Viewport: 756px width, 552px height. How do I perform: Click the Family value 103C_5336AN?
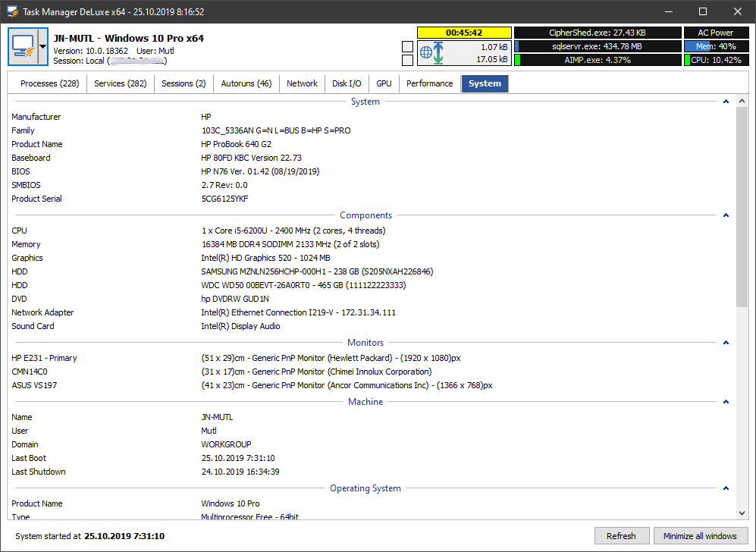point(276,130)
